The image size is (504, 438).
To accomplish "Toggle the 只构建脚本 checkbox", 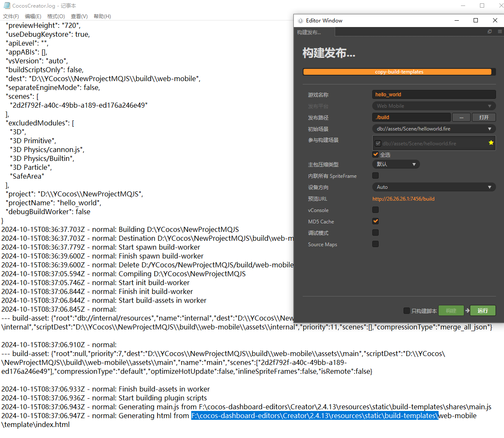I will pos(406,310).
